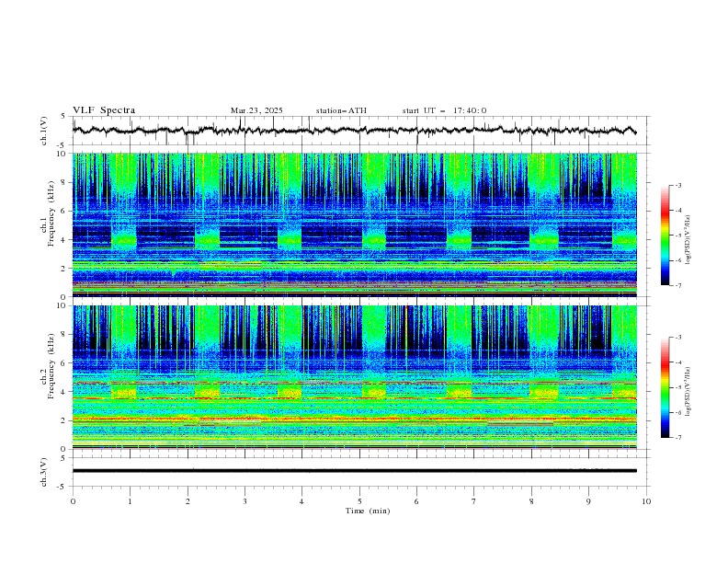Click inside the ch.1 spectrogram panel
Viewport: 728px width, 563px height.
(x=354, y=224)
